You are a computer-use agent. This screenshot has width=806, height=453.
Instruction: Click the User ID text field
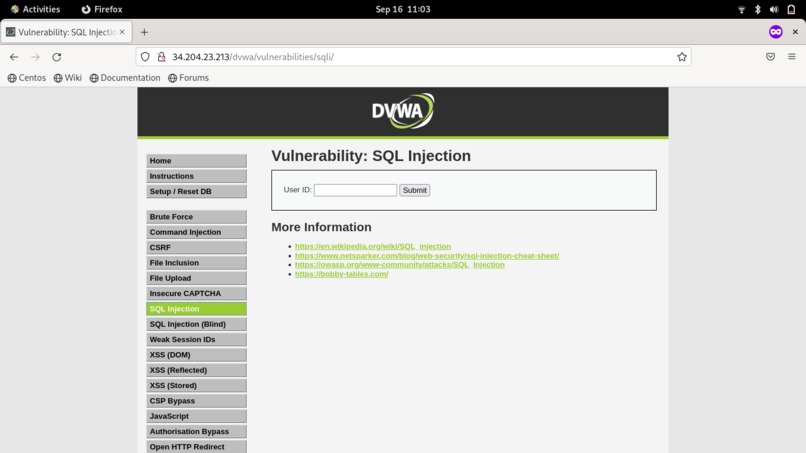[355, 190]
